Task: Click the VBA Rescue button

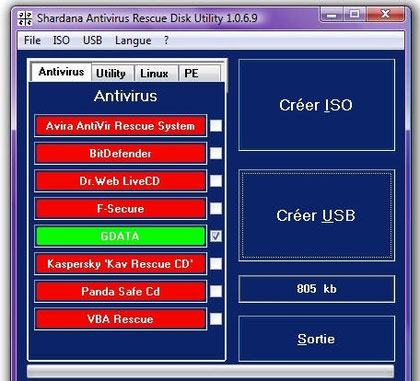Action: [120, 319]
